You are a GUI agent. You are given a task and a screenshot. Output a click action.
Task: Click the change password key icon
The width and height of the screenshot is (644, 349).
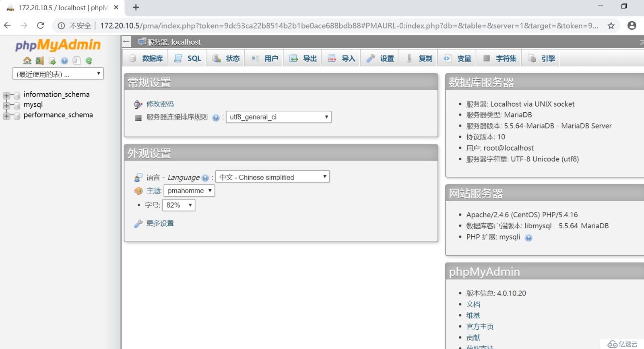(x=138, y=105)
